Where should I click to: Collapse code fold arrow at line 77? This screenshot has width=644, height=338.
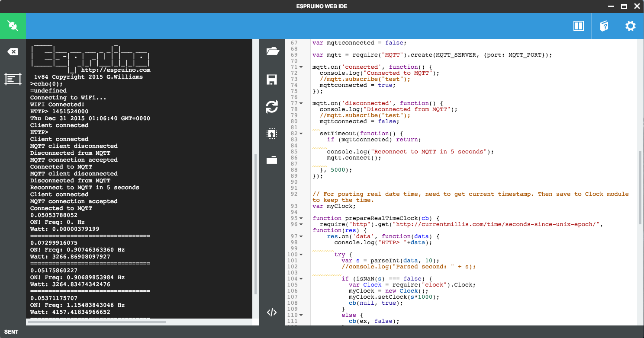click(302, 103)
